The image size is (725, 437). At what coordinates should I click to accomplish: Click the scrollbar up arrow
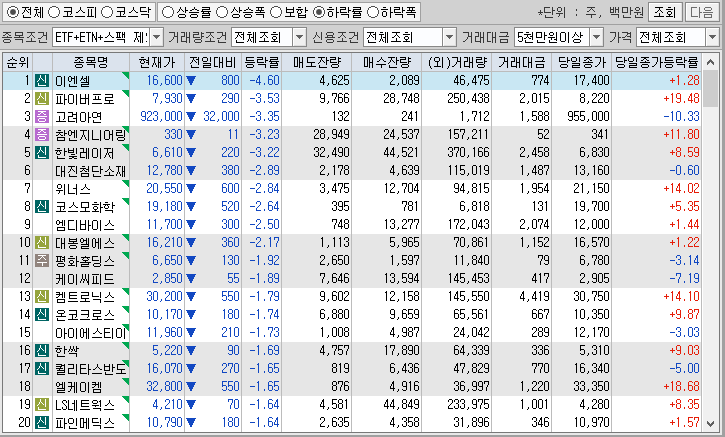click(710, 62)
